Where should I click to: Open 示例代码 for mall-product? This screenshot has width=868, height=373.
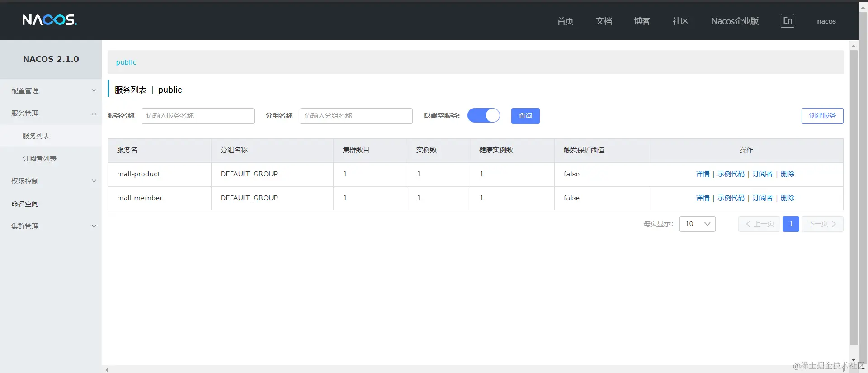click(731, 174)
